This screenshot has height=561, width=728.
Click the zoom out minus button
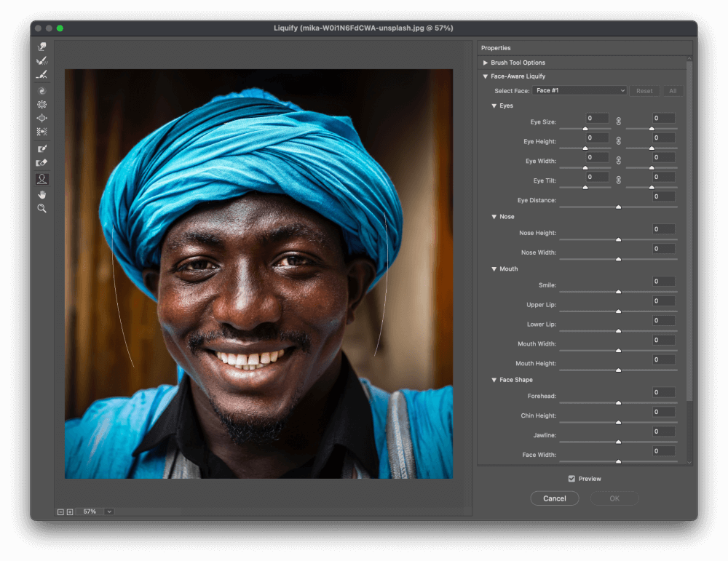(60, 512)
